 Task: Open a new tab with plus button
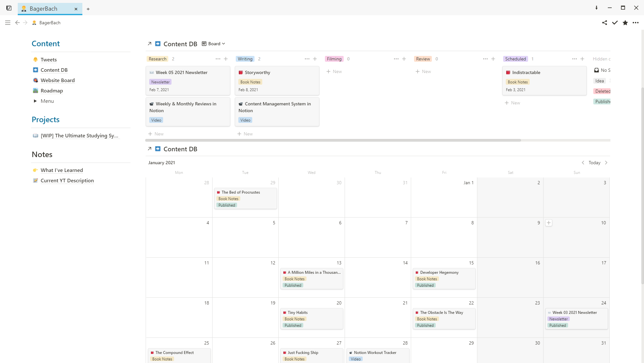(88, 9)
